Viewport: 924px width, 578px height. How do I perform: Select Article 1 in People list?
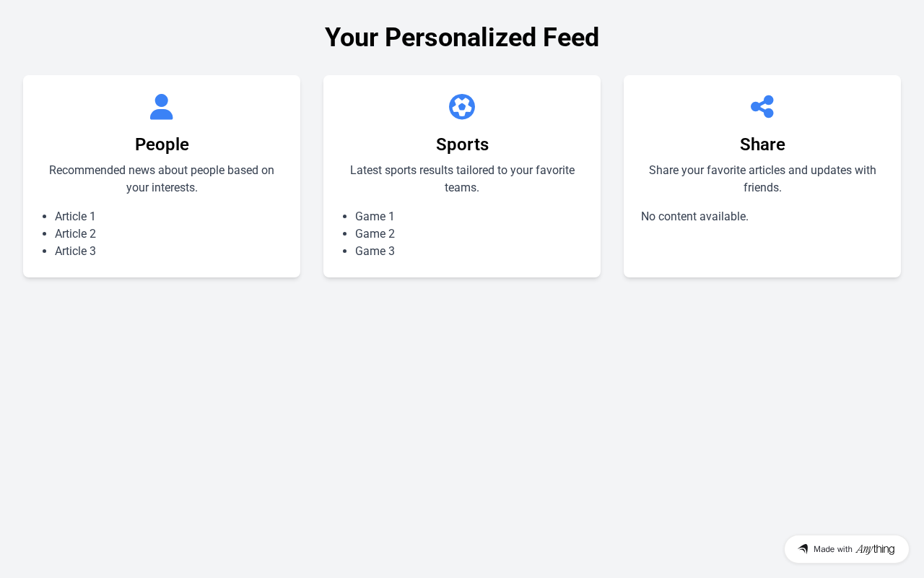tap(75, 216)
